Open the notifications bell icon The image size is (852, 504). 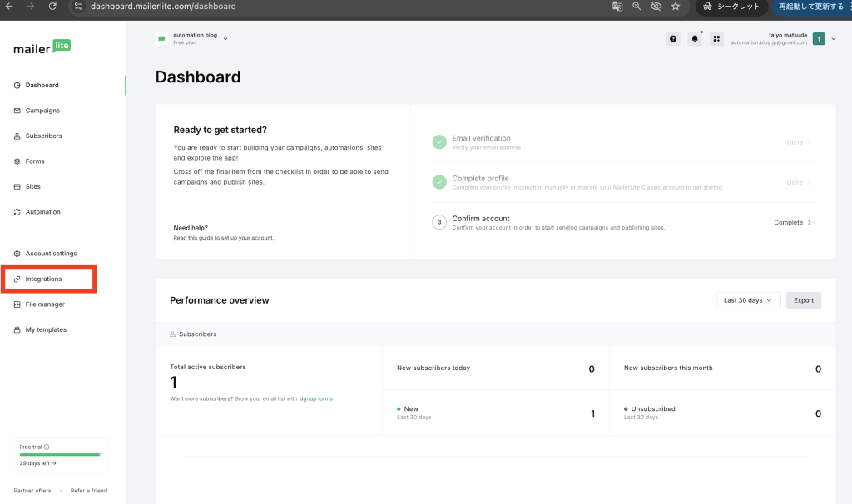(x=695, y=39)
